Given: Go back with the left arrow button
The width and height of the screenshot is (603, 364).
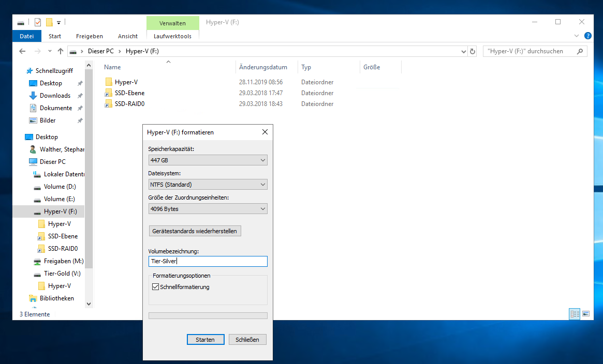Looking at the screenshot, I should coord(22,51).
